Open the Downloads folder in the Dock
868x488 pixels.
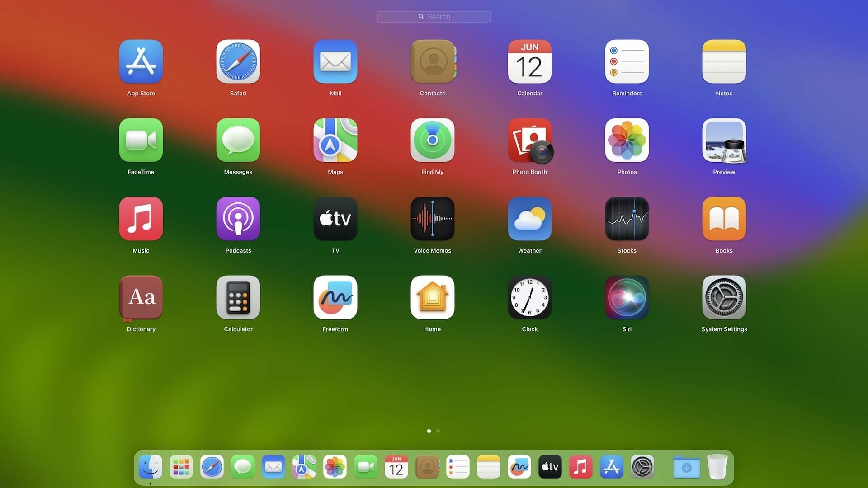pos(687,467)
